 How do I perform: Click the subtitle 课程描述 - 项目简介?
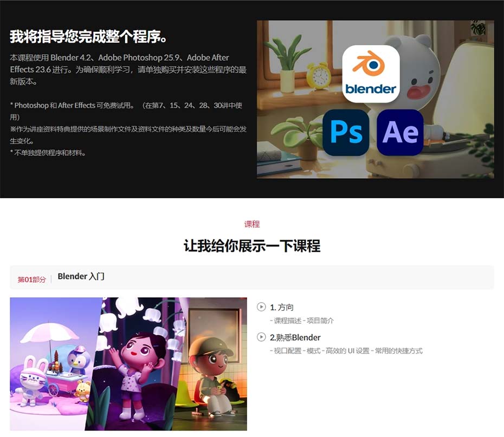point(302,321)
